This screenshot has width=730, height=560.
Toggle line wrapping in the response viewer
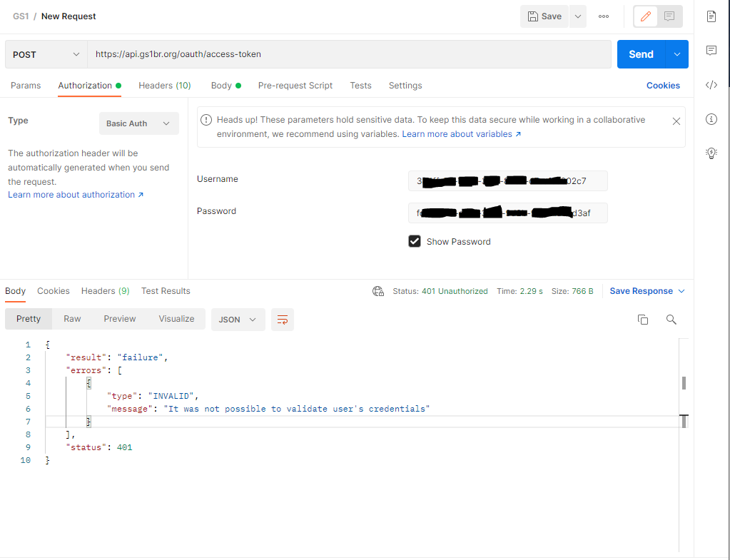(282, 320)
